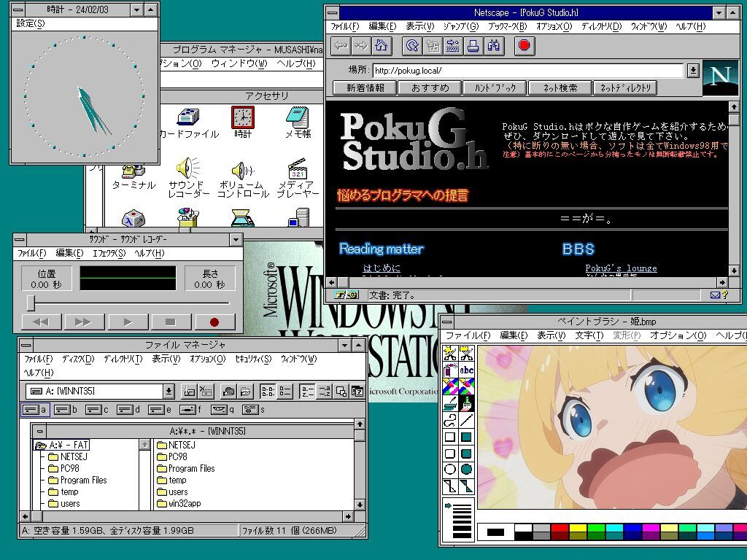Choose the hollow Circle/Ellipse tool
Viewport: 747px width, 560px height.
click(449, 470)
